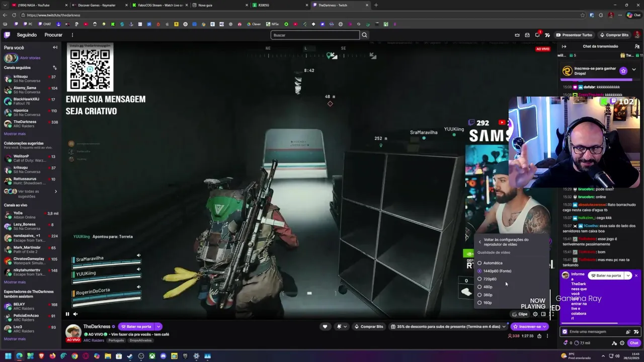Open chat community users icon
This screenshot has width=644, height=362.
tap(637, 46)
